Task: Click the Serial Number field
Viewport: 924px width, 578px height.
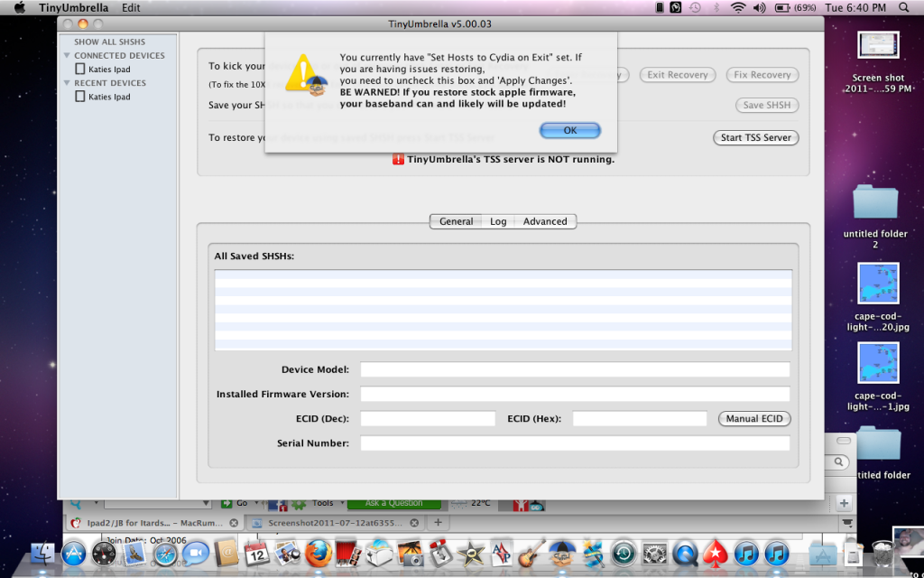Action: (575, 443)
